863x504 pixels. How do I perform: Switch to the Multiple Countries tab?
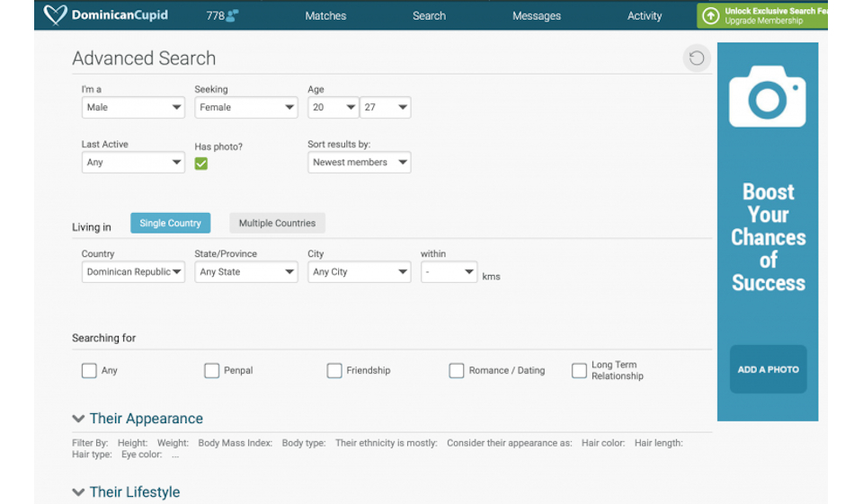tap(277, 224)
